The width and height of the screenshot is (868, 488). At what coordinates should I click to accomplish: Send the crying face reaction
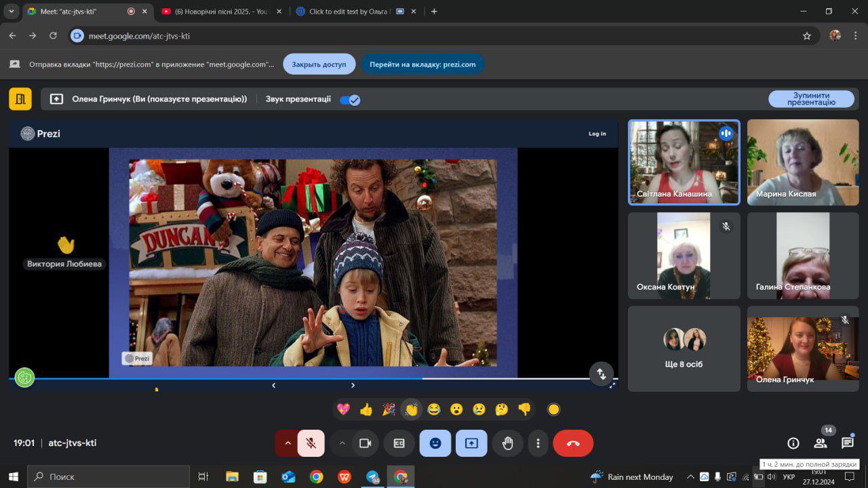pos(479,409)
